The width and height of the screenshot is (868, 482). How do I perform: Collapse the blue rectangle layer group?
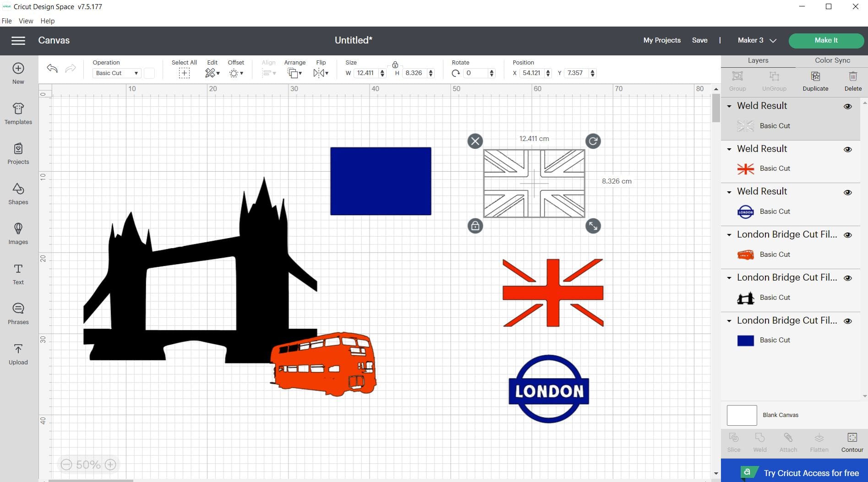click(x=729, y=321)
